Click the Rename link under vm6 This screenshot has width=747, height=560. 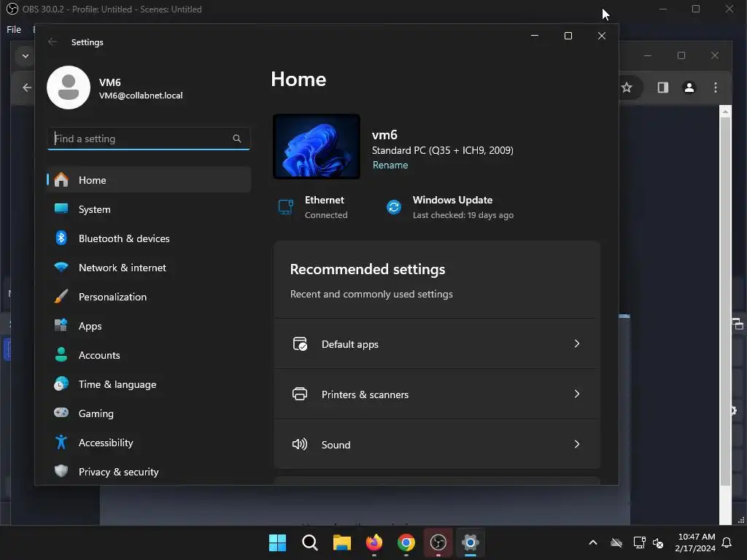click(390, 166)
